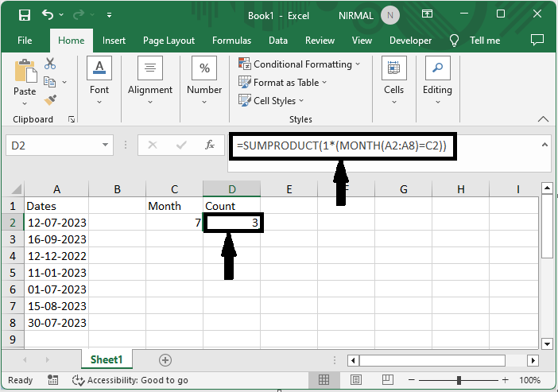This screenshot has height=392, width=558.
Task: Customize the Quick Access Toolbar
Action: [x=109, y=15]
